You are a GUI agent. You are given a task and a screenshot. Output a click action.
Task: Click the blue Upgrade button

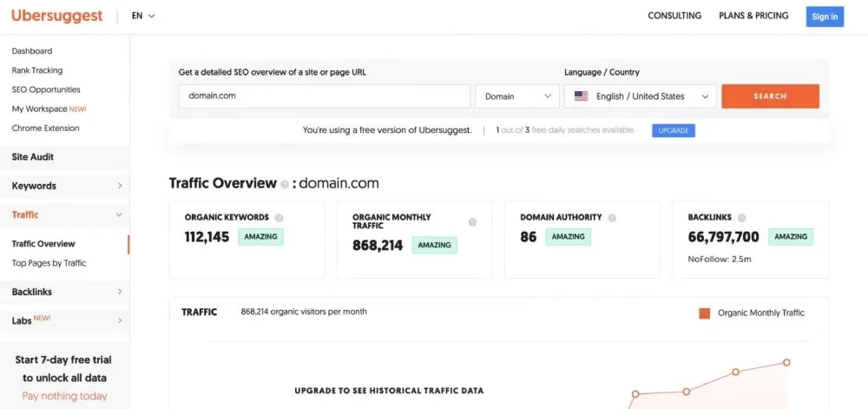673,130
